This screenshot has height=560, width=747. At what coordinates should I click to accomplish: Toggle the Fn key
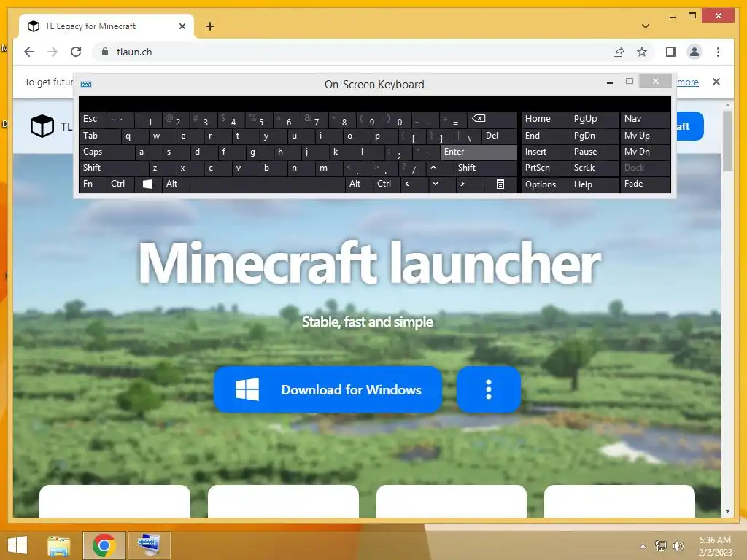pyautogui.click(x=93, y=184)
